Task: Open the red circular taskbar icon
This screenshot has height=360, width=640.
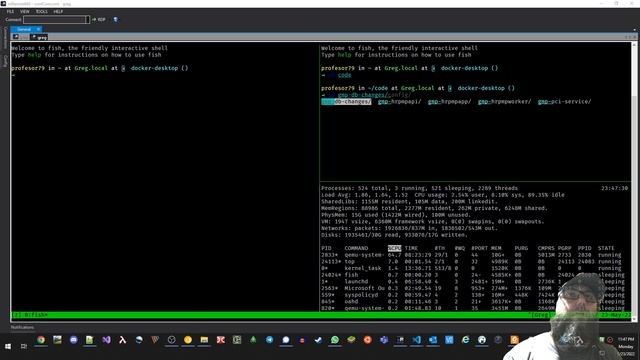Action: tap(367, 340)
